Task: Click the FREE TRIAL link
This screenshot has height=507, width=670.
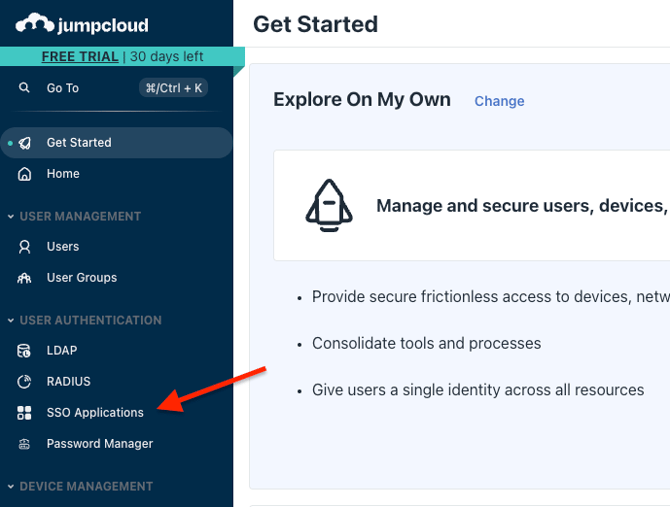Action: (80, 57)
